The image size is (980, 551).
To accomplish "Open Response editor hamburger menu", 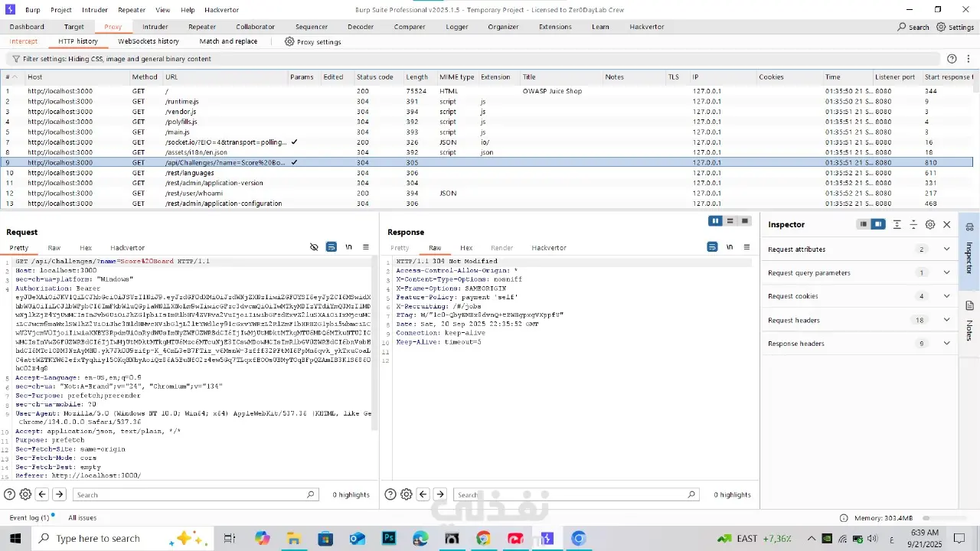I will (x=747, y=247).
